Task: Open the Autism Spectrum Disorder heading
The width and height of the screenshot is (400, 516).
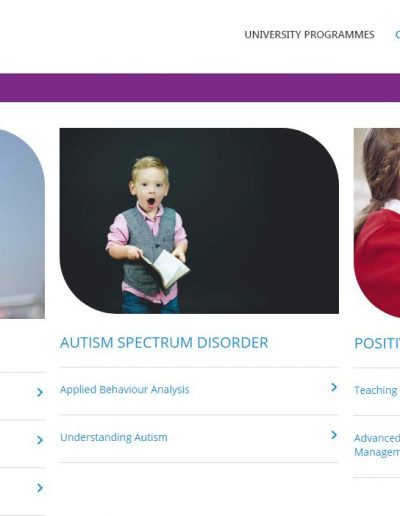Action: pos(164,343)
